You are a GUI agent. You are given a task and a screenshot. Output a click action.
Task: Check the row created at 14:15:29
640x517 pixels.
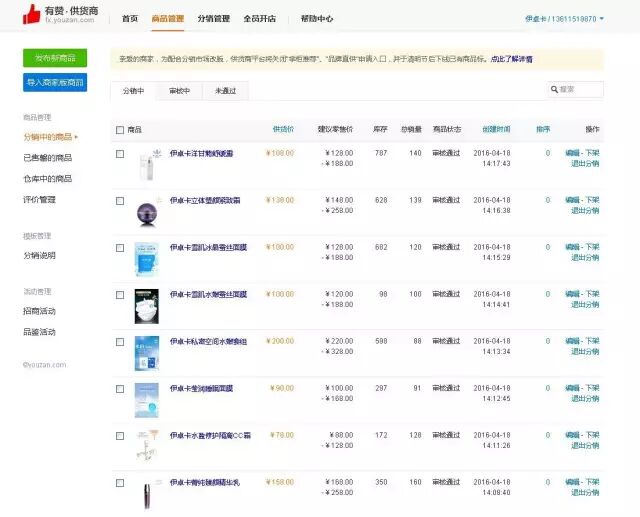[120, 248]
